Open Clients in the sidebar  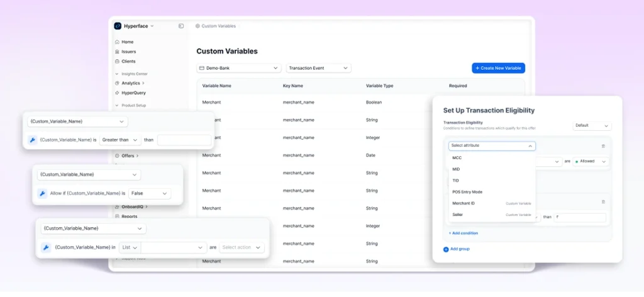point(128,61)
